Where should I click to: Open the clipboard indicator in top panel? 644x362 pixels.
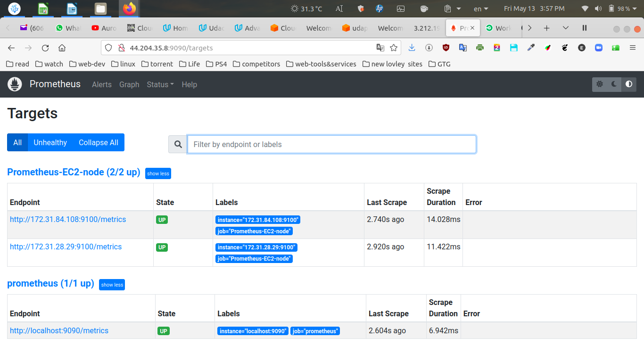[x=451, y=8]
